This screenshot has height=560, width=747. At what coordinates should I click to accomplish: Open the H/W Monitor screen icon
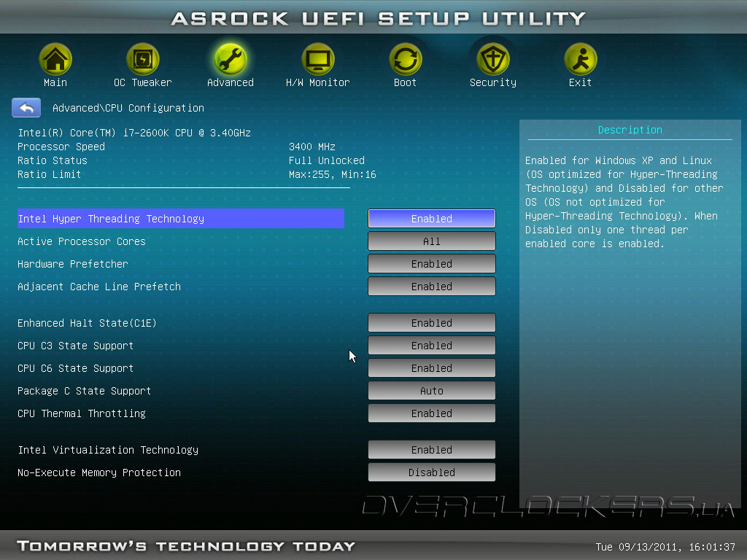tap(318, 59)
